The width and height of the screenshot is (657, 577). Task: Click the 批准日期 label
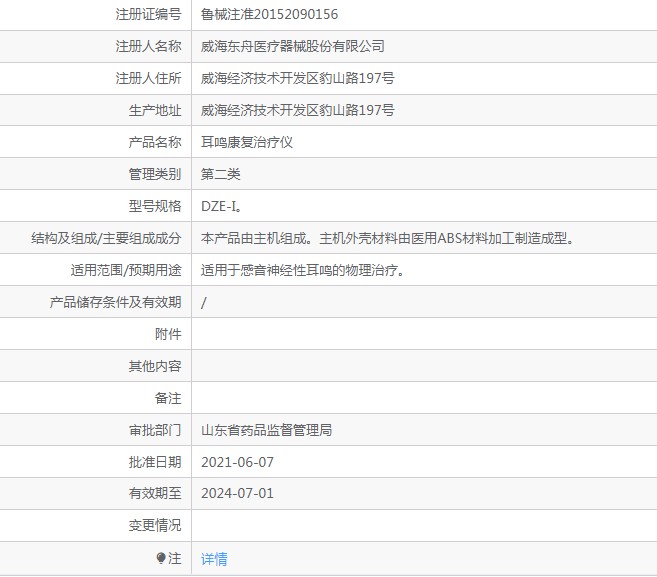click(x=155, y=462)
